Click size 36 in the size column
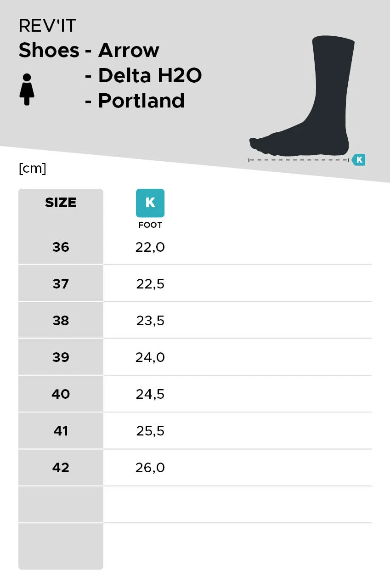Image resolution: width=390 pixels, height=588 pixels. (61, 247)
